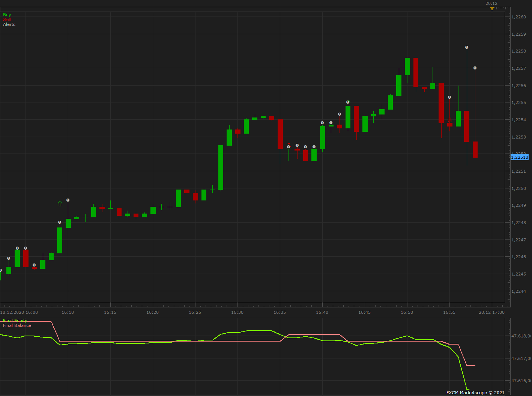Select the highest alert marker near price 1,2258
The width and height of the screenshot is (532, 396).
click(x=467, y=47)
